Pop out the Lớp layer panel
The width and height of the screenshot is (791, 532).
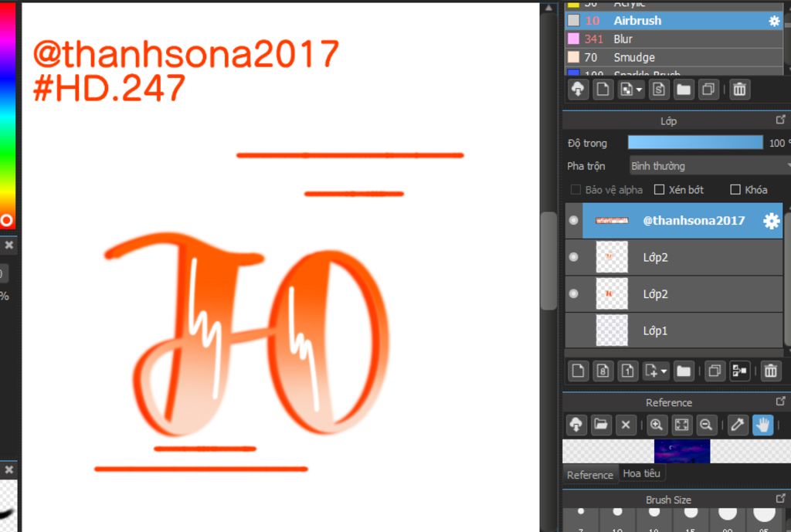780,120
